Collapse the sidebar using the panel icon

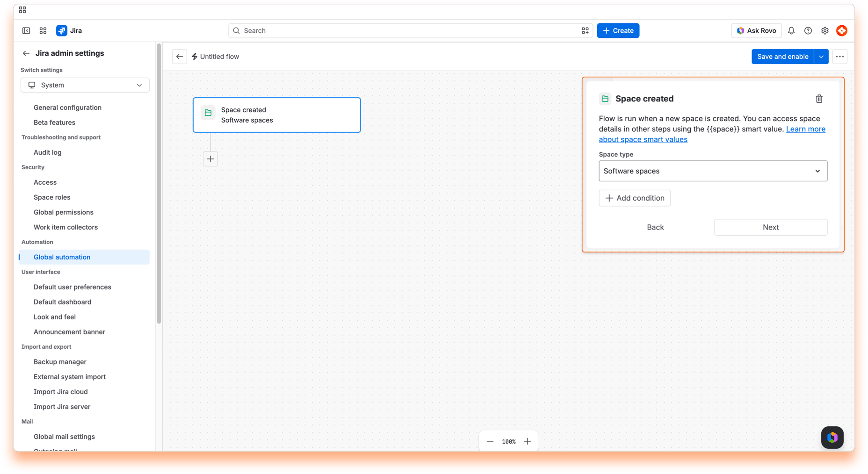click(x=26, y=30)
